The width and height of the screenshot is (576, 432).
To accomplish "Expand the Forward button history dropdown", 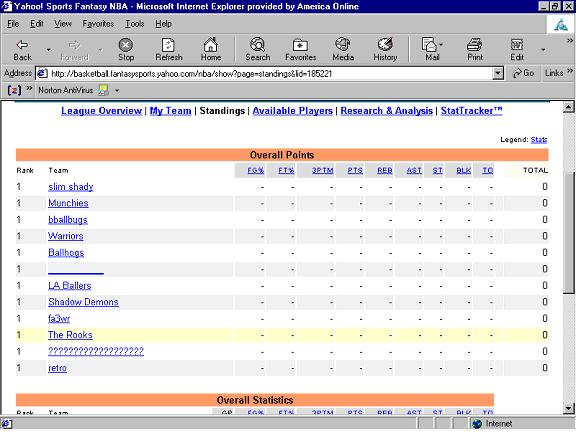I will [100, 50].
